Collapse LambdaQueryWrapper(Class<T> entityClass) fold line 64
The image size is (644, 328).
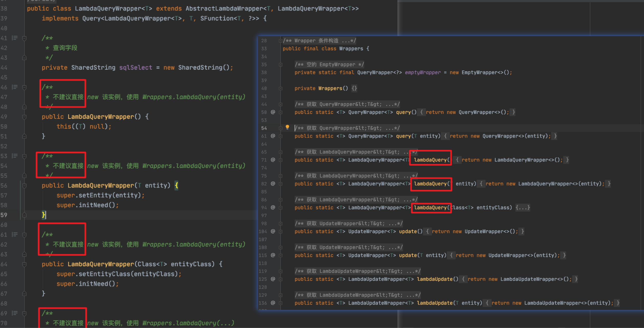click(24, 264)
